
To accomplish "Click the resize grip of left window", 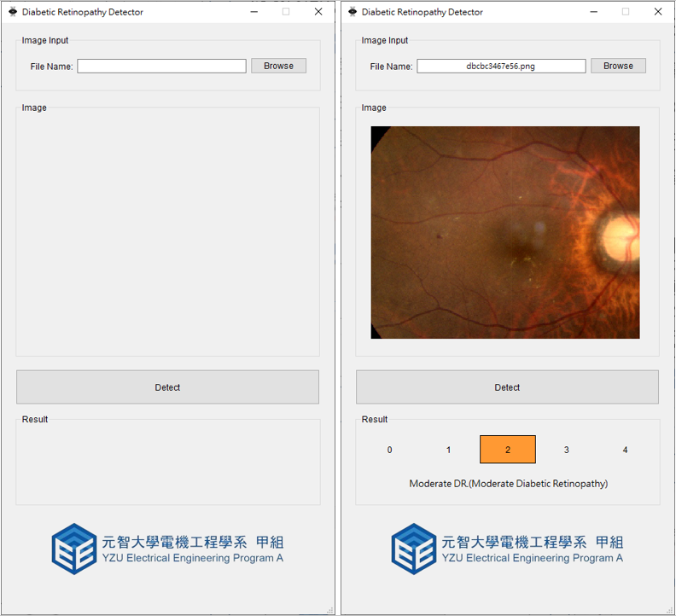I will (x=330, y=610).
